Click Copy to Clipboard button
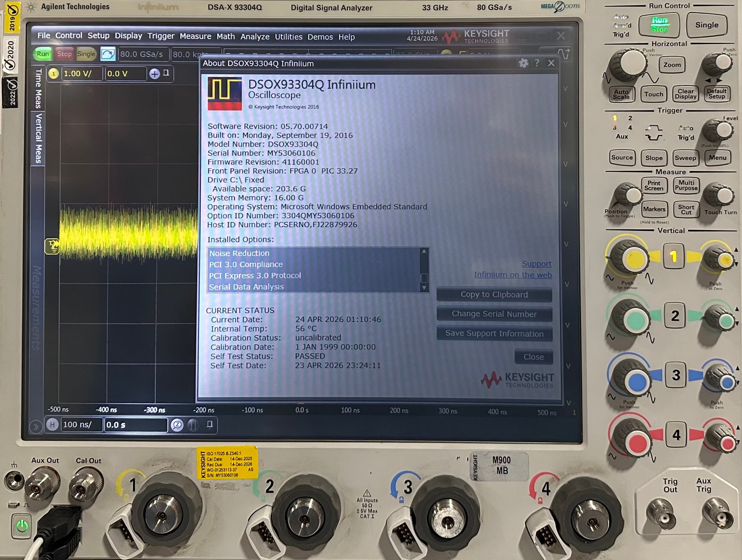This screenshot has width=742, height=560. (x=494, y=295)
